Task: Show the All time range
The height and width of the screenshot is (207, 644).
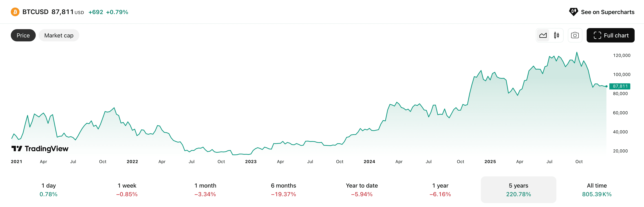Action: (x=597, y=190)
